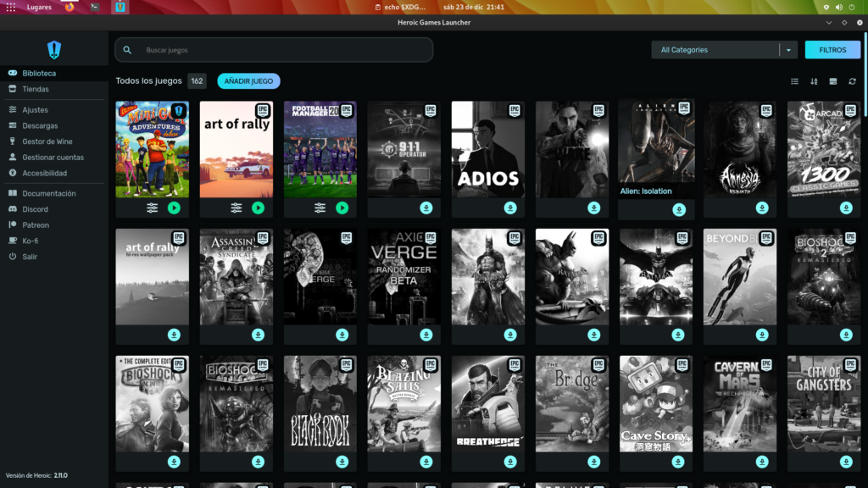Open settings for Mini Golf Adventures game
This screenshot has width=868, height=488.
click(x=153, y=208)
